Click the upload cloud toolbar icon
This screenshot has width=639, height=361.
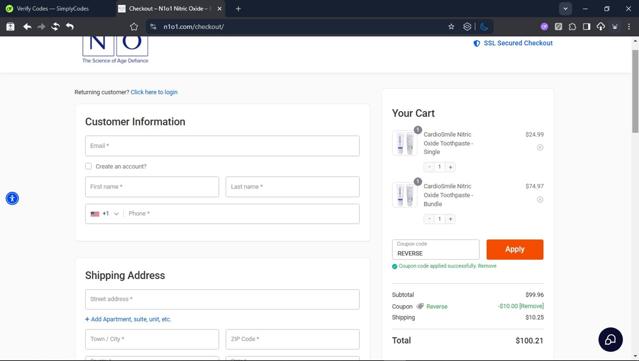(601, 26)
